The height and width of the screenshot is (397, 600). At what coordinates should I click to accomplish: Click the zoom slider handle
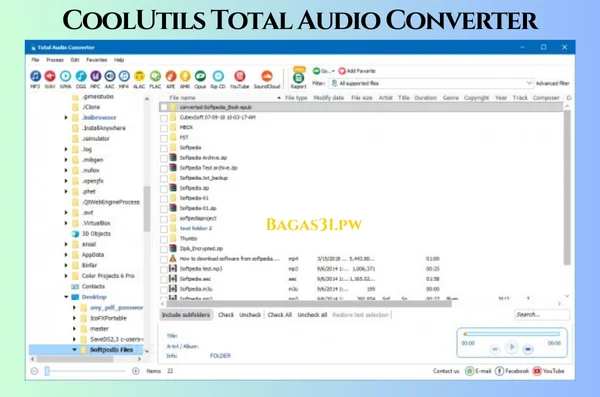[47, 371]
